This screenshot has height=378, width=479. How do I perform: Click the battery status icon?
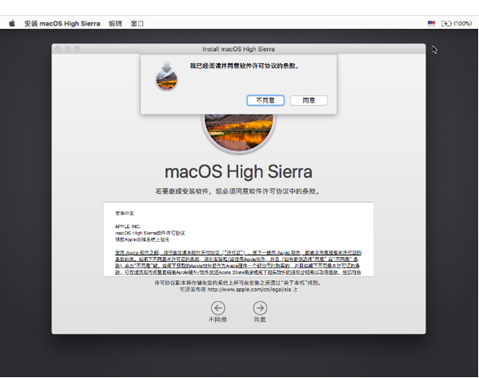446,23
